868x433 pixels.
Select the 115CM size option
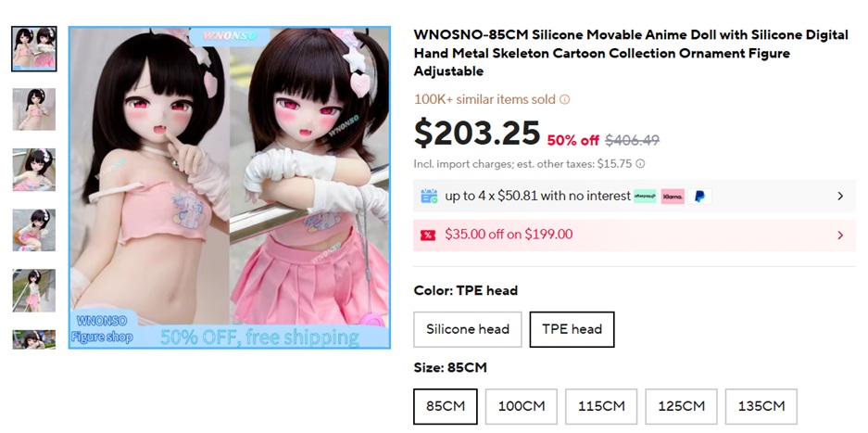[601, 406]
